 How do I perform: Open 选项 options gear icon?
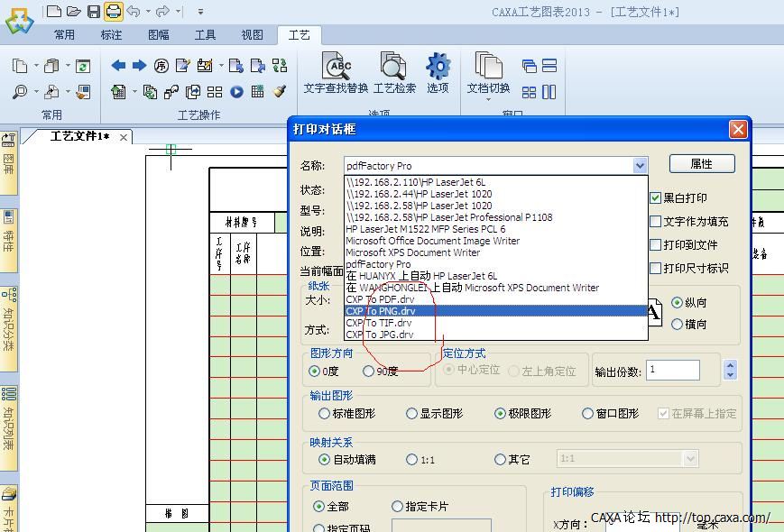438,73
